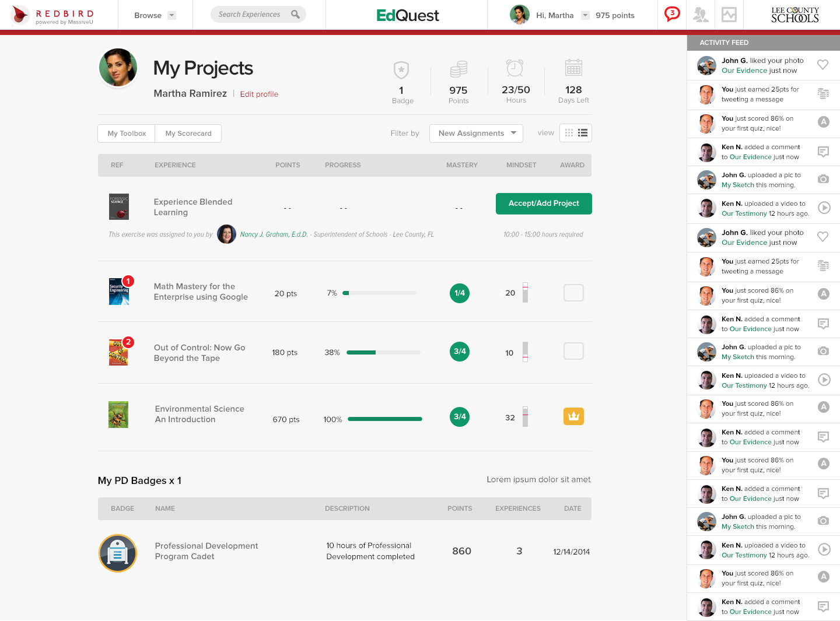
Task: Click Martha Ramirez's large profile photo
Action: 118,68
